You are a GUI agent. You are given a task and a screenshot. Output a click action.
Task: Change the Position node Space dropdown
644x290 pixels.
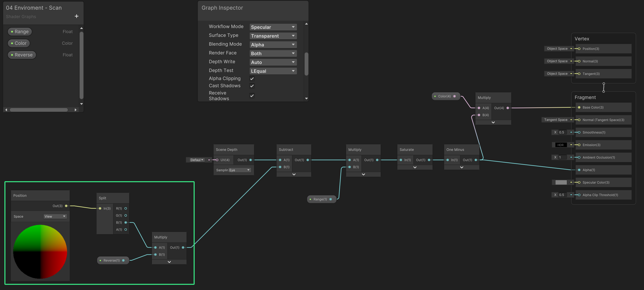click(x=55, y=217)
